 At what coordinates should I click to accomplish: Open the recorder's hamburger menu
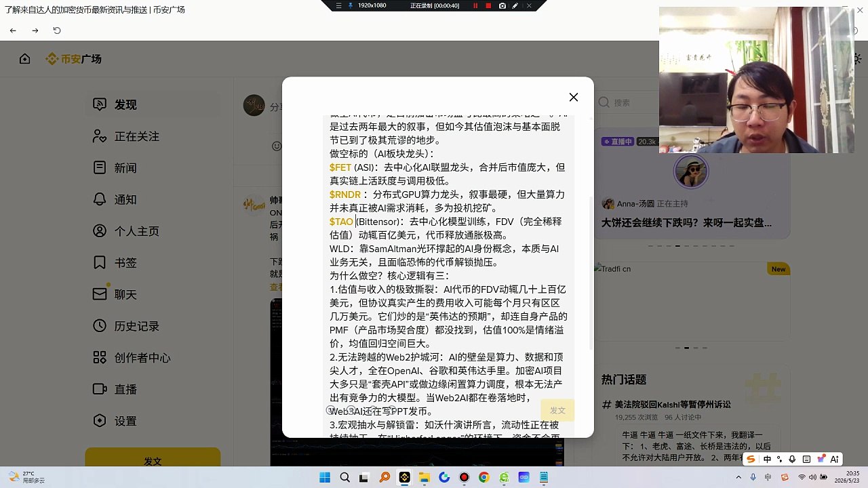pyautogui.click(x=339, y=5)
